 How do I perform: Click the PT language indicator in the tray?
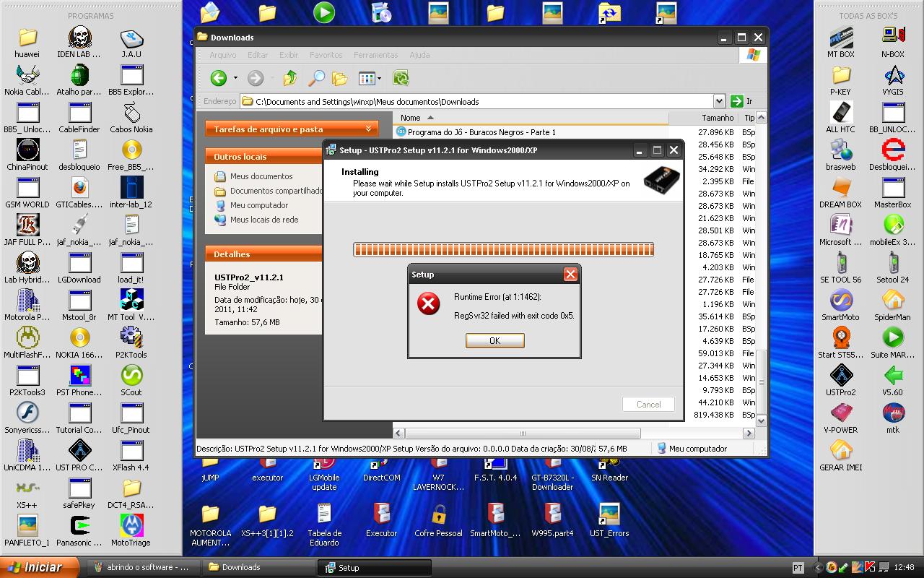coord(798,568)
